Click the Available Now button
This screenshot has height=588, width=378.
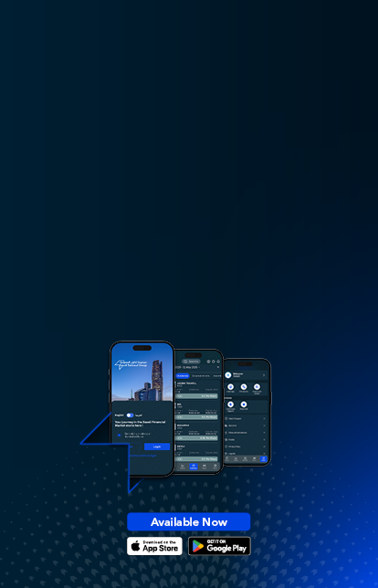click(189, 521)
